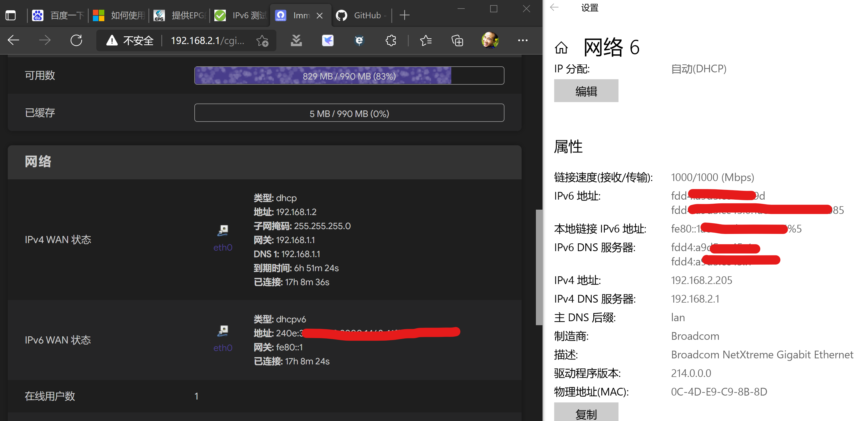Click the eth0 link in IPv4 WAN row
This screenshot has width=868, height=421.
(223, 247)
